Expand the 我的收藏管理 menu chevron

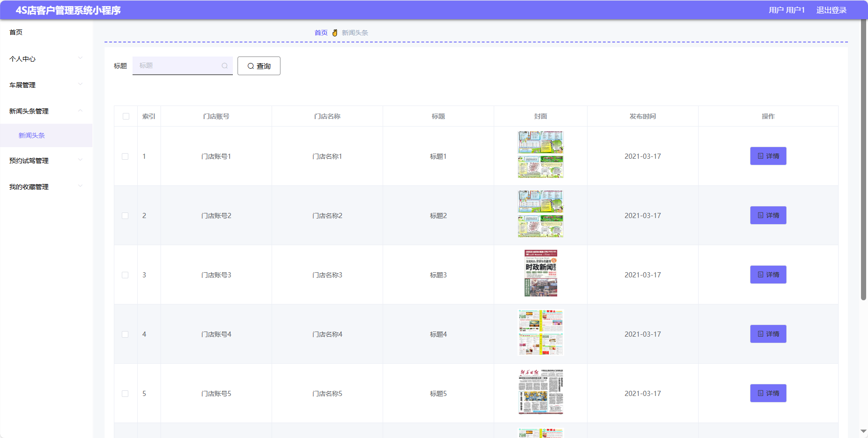[x=80, y=186]
